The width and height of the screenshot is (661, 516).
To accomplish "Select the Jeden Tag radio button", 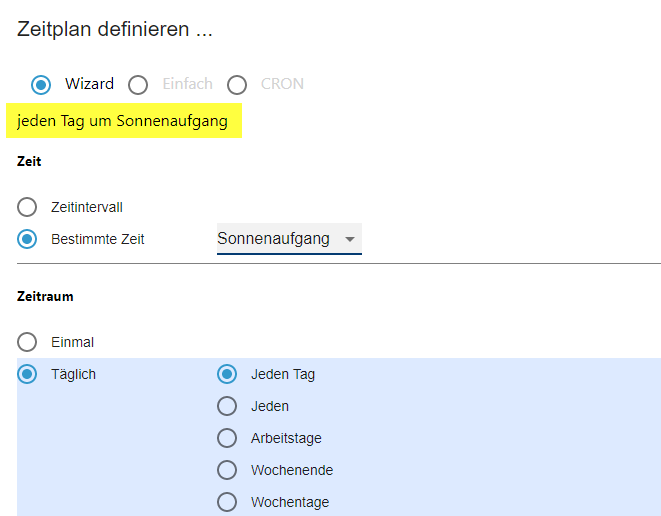I will click(227, 375).
